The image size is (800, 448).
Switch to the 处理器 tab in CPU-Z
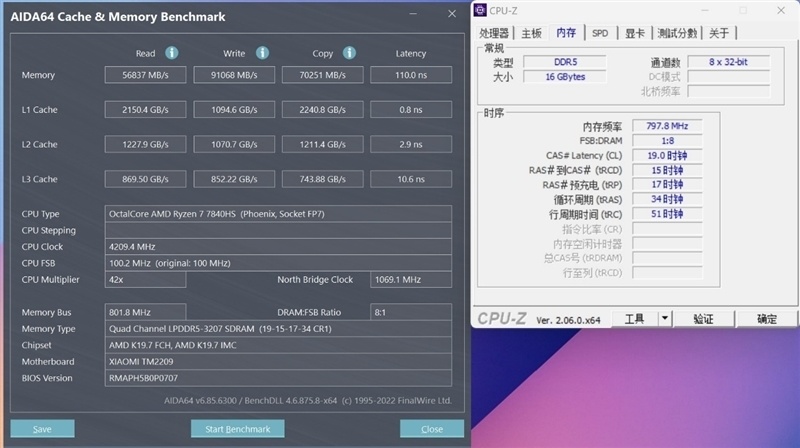click(x=493, y=34)
